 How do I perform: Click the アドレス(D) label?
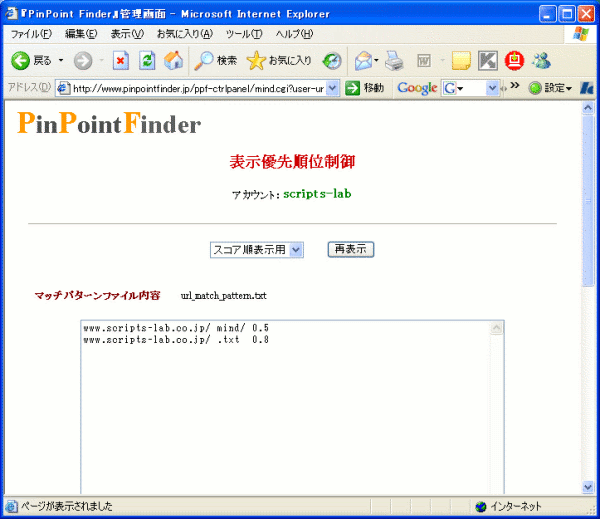click(29, 87)
